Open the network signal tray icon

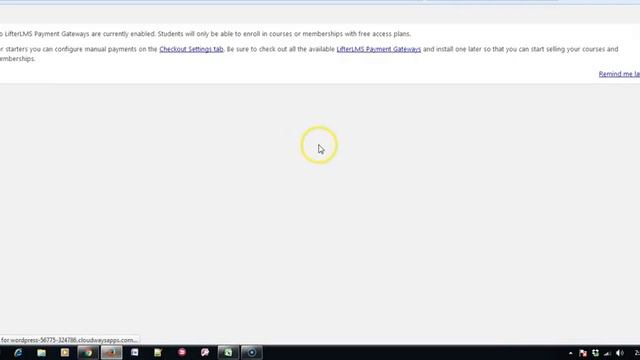[x=608, y=353]
